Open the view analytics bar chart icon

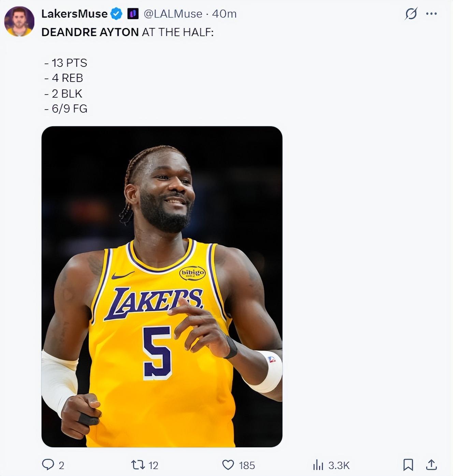pyautogui.click(x=318, y=465)
